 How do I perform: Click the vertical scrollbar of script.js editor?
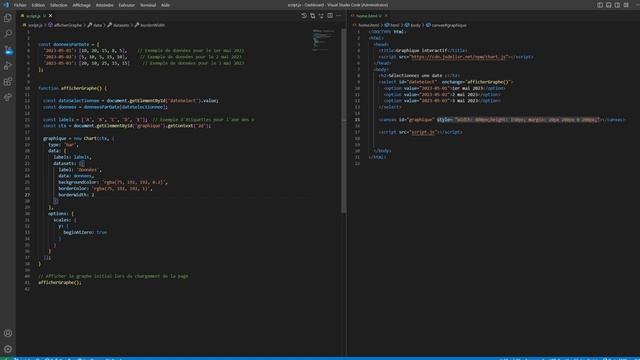[x=344, y=120]
